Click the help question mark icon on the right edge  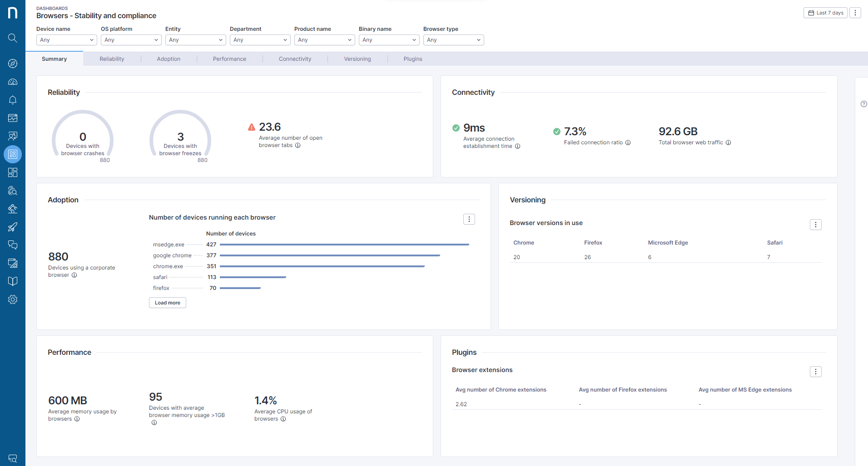863,104
